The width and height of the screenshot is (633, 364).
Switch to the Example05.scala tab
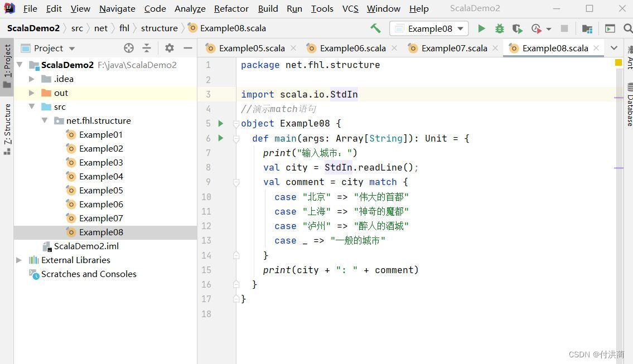[x=252, y=48]
